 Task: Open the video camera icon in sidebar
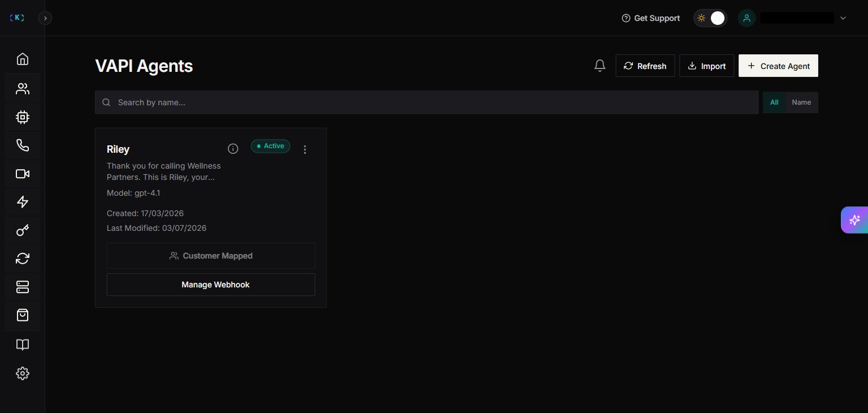[x=23, y=174]
